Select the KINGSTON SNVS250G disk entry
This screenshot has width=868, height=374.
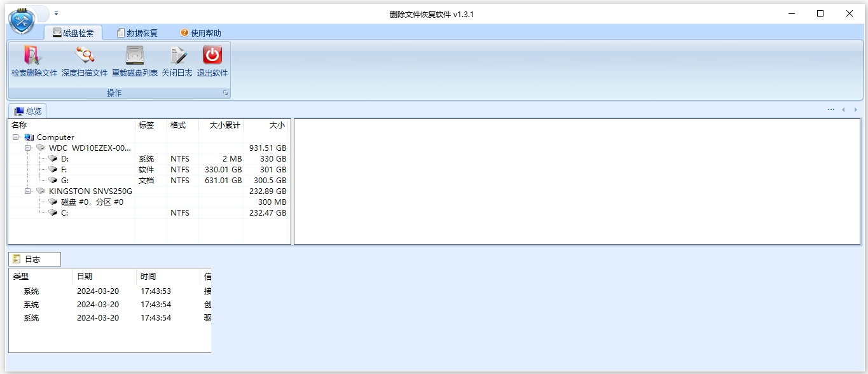[90, 191]
